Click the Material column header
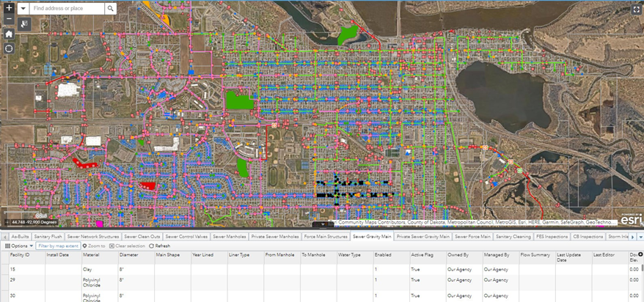Screen dimensions: 644x302 coord(100,257)
